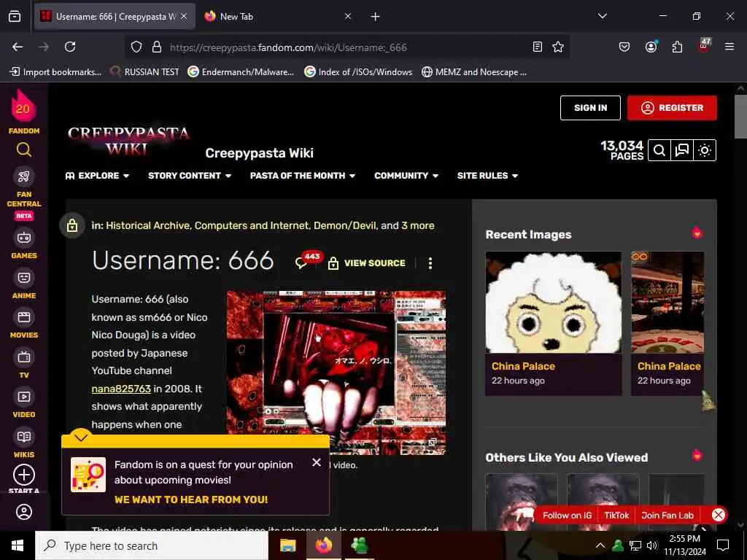This screenshot has width=747, height=560.
Task: Open uBlock extension icon with 47 badge
Action: pos(704,46)
